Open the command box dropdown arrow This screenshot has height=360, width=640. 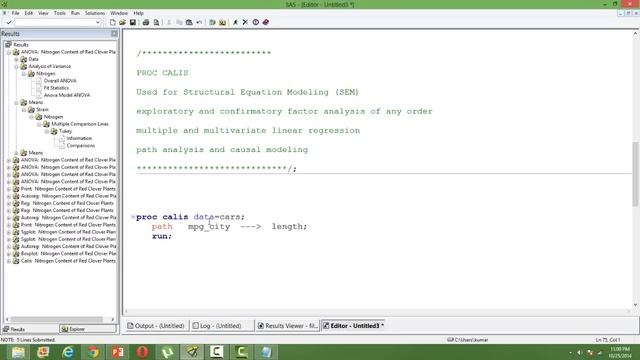[98, 22]
